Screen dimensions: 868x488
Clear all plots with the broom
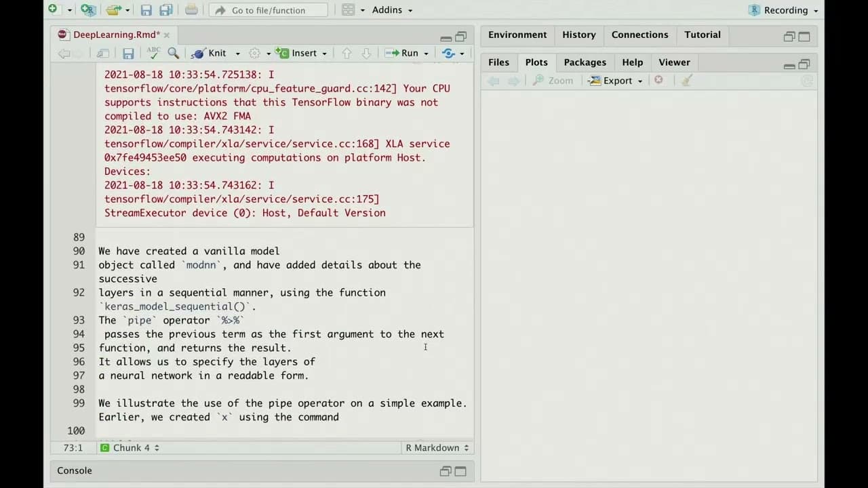pos(686,80)
